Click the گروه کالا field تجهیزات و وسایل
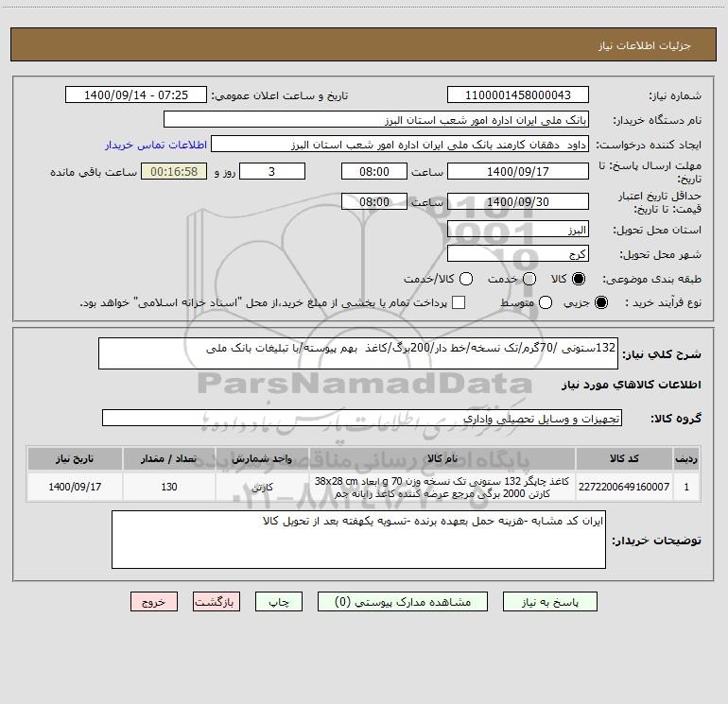 pos(362,418)
